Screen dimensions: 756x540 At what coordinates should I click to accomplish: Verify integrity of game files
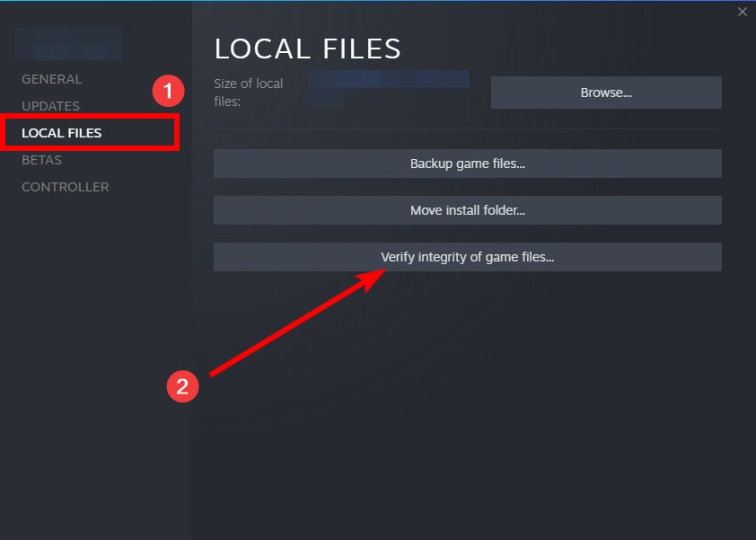tap(467, 257)
